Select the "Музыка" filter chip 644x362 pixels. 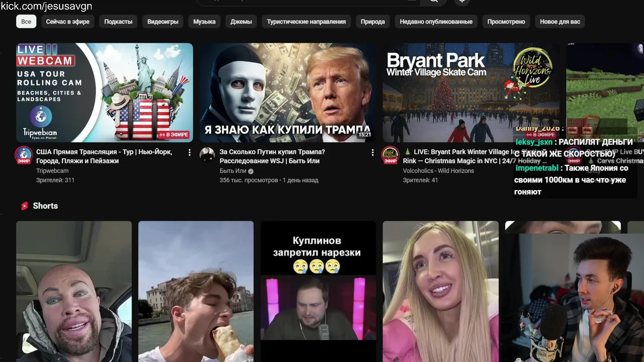point(204,22)
